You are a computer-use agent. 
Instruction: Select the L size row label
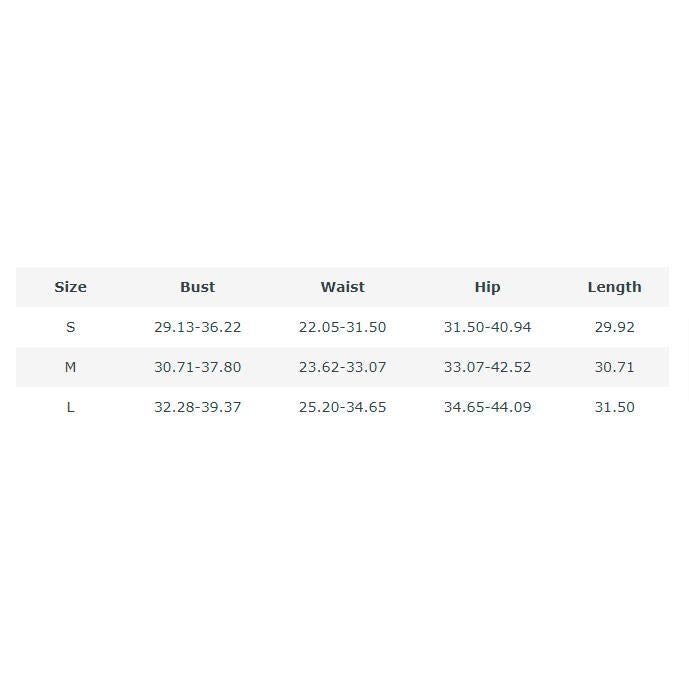pos(70,407)
